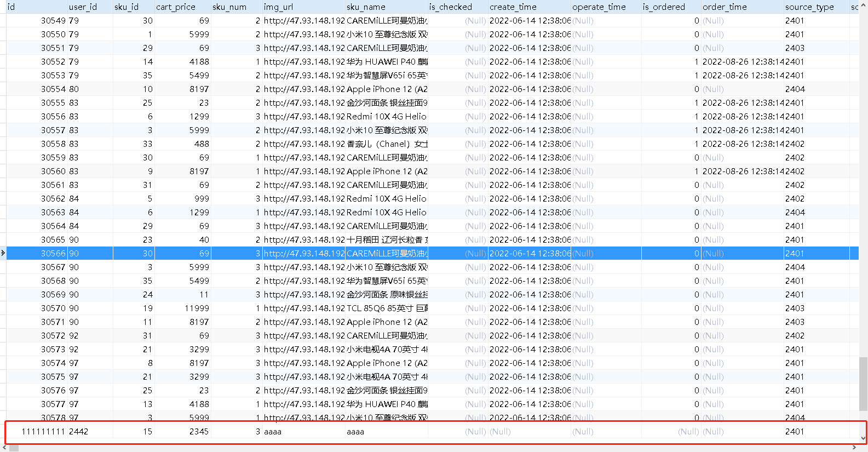Select is_ordered (Null) in last row

[671, 431]
